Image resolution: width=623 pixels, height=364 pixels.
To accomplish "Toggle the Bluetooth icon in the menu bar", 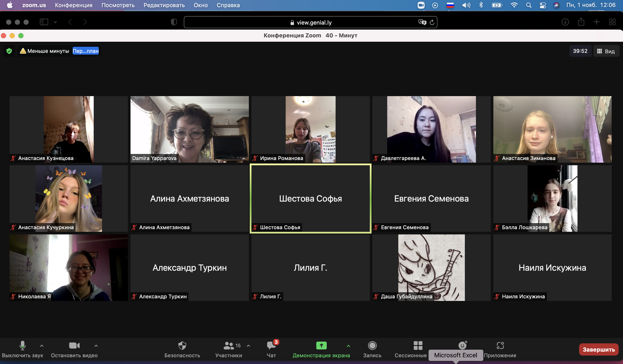I will (481, 5).
